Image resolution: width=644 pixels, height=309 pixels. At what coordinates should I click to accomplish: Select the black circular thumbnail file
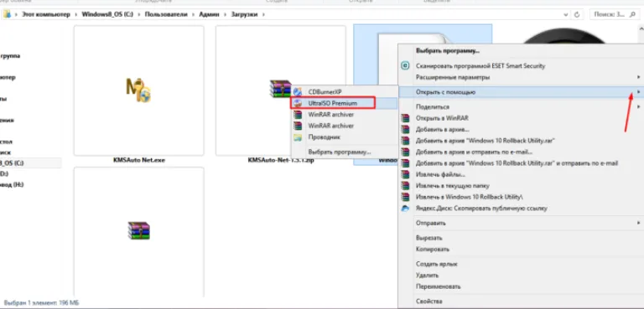pos(564,37)
